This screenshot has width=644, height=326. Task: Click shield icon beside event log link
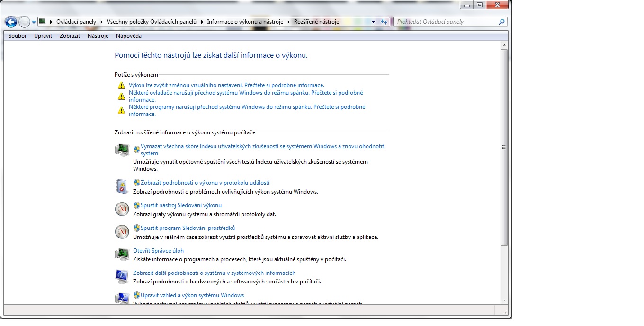pos(137,183)
